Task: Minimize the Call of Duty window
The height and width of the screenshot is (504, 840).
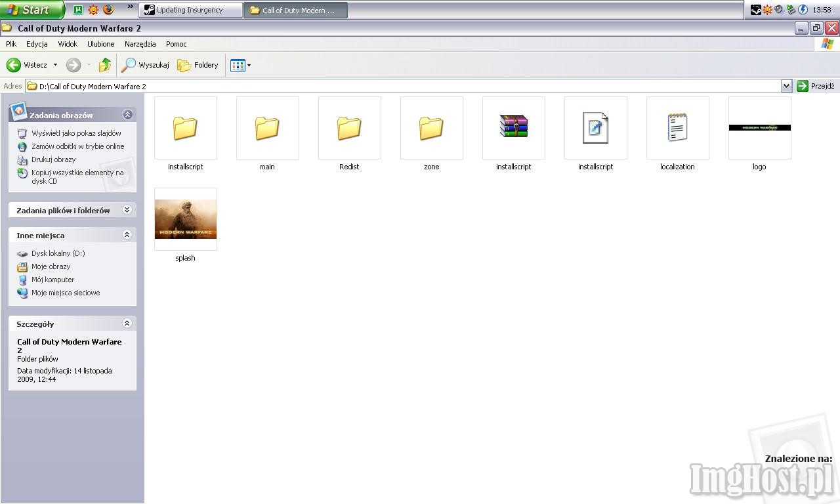Action: click(801, 28)
